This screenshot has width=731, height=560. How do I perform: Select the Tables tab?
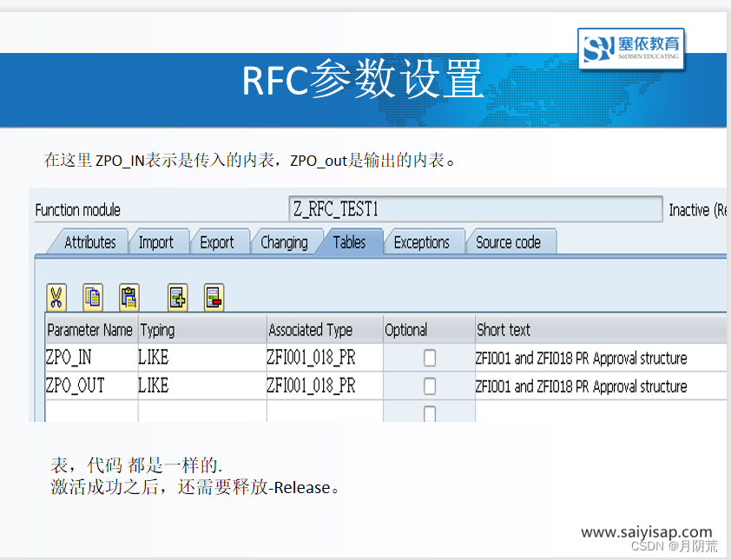349,242
